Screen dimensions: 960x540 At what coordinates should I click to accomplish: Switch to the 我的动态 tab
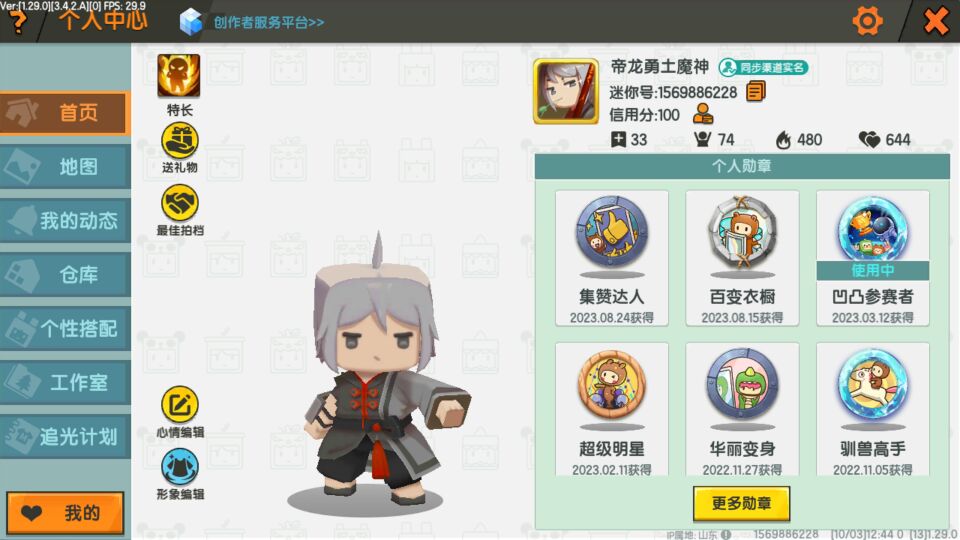coord(65,220)
